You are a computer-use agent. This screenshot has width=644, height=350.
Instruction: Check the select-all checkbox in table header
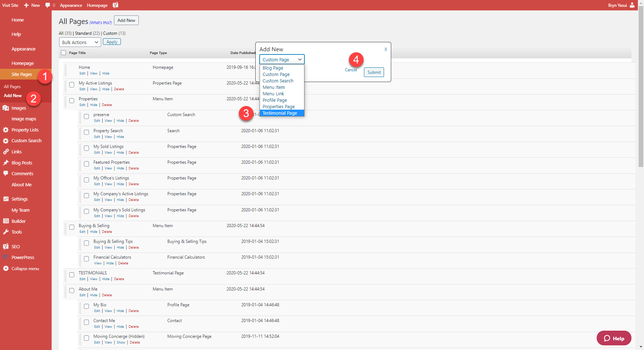pyautogui.click(x=63, y=53)
